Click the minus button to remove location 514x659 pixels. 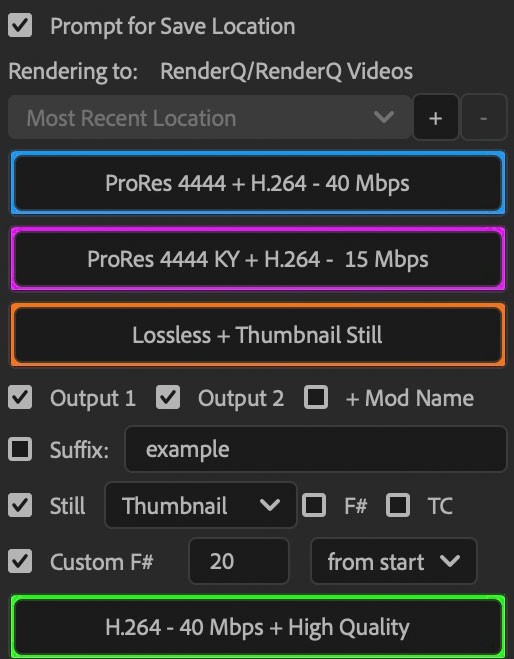pos(484,117)
